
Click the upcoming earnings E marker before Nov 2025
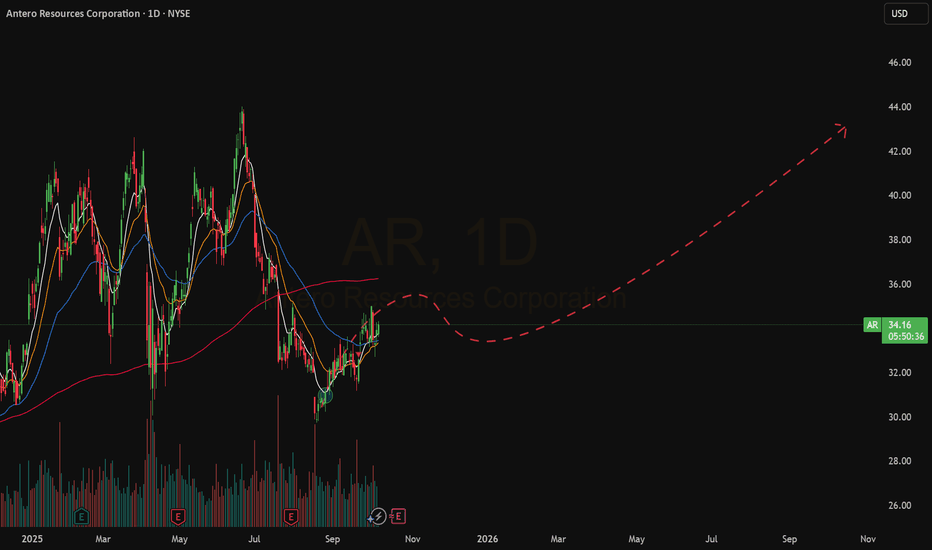coord(398,516)
